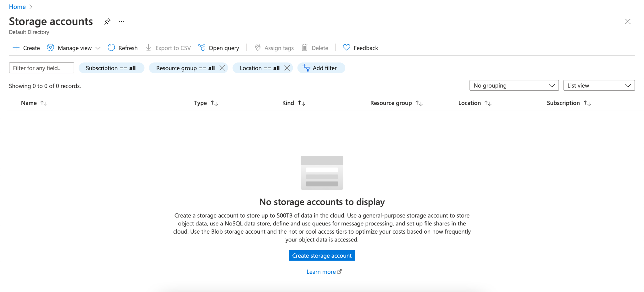Click the Add filter funnel icon
The image size is (644, 292).
click(306, 68)
